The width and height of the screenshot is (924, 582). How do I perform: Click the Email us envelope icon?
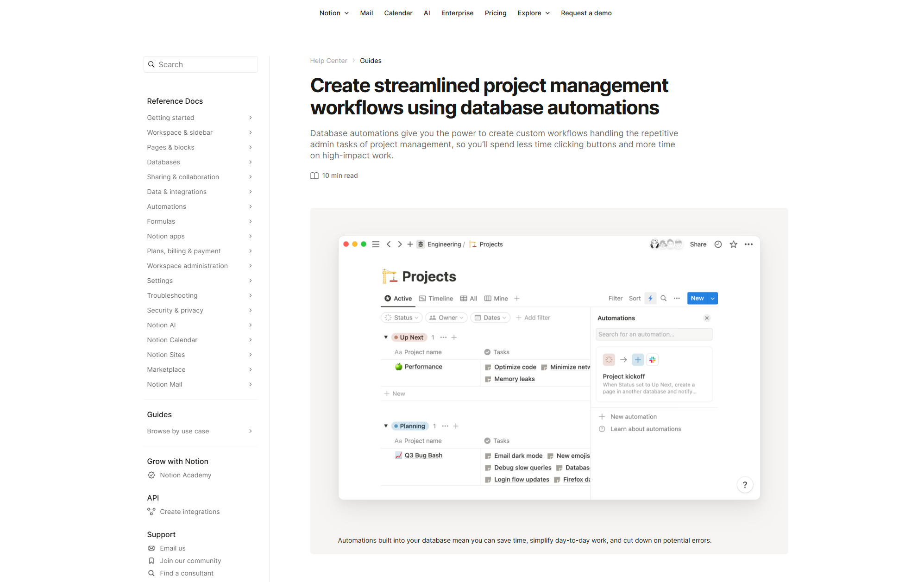[x=151, y=548]
